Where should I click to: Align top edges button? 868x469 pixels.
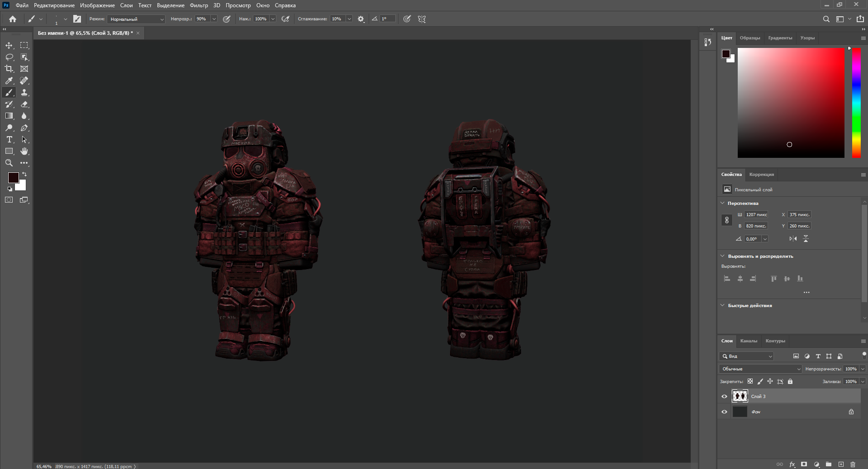774,279
